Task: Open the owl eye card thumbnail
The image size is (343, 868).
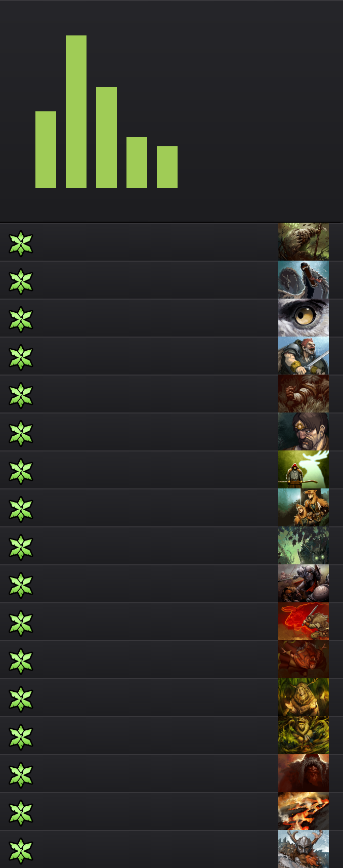Action: click(304, 318)
